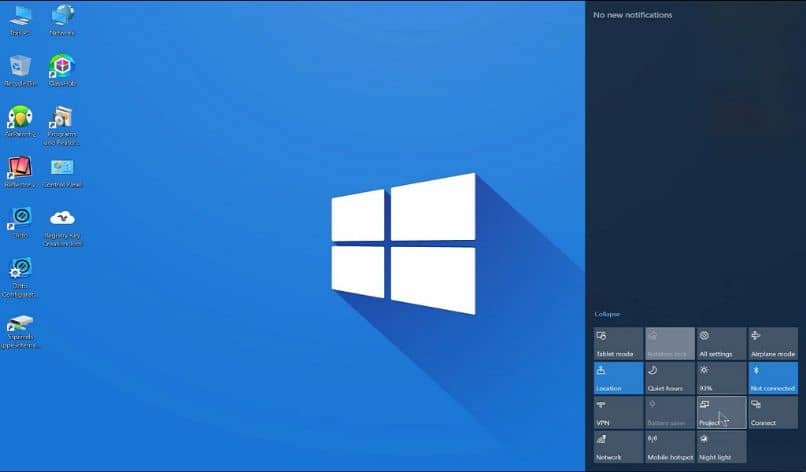Open All settings from quick actions
The width and height of the screenshot is (806, 472).
(x=721, y=344)
